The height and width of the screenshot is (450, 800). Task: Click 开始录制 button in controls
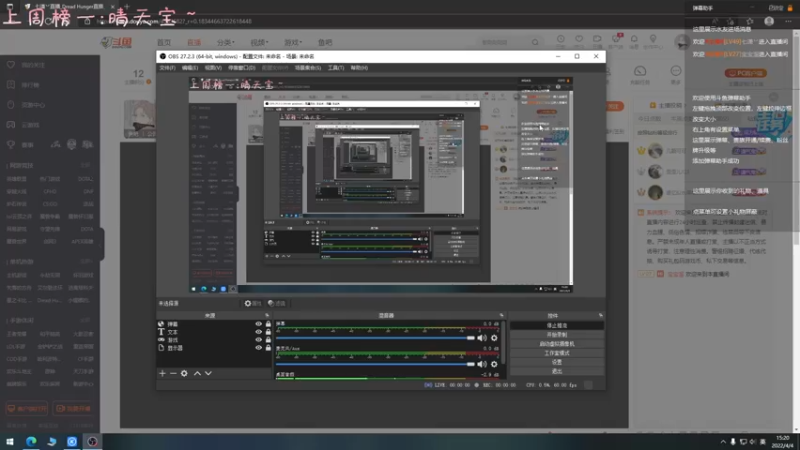point(557,335)
